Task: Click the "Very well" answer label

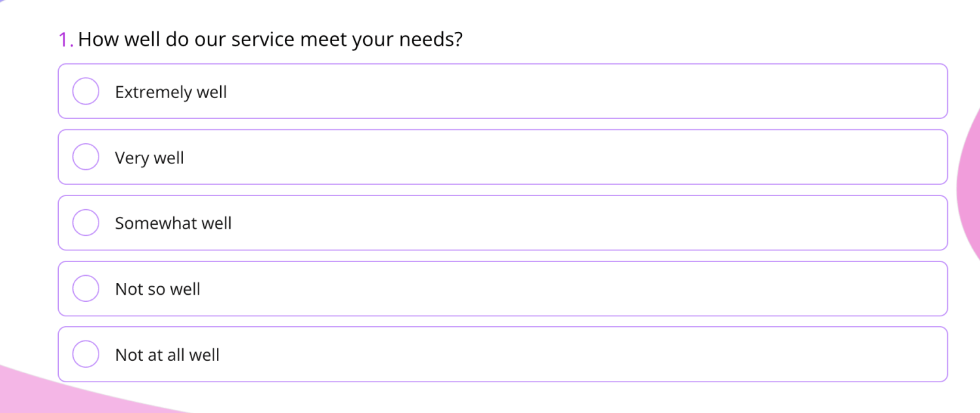Action: pos(150,157)
